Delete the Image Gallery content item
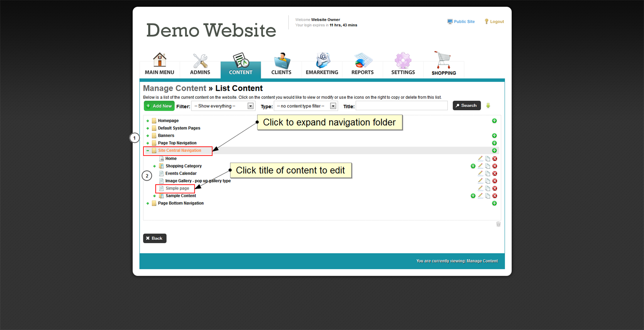The image size is (644, 330). pyautogui.click(x=495, y=181)
